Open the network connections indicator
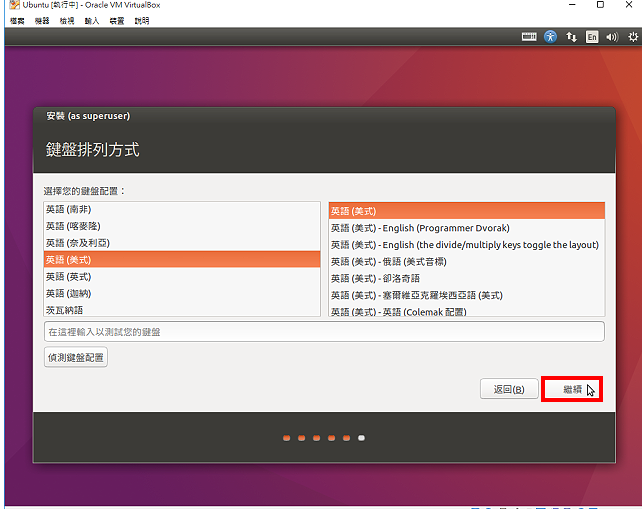The image size is (642, 509). [572, 37]
